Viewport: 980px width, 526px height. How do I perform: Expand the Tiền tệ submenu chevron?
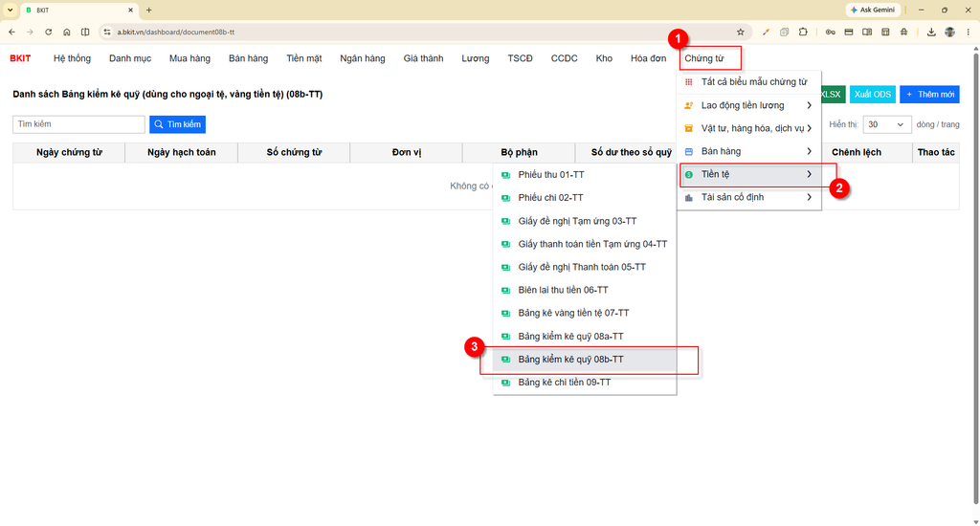(x=809, y=175)
